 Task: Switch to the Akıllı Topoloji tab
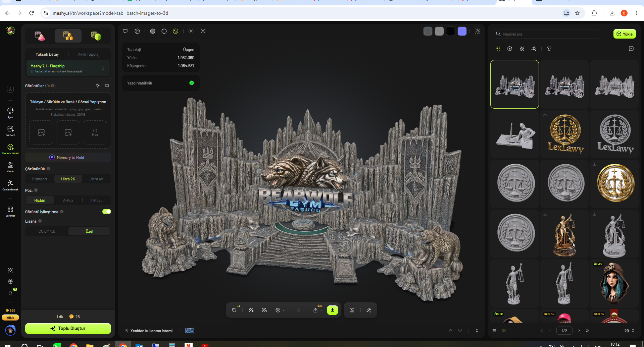click(89, 54)
